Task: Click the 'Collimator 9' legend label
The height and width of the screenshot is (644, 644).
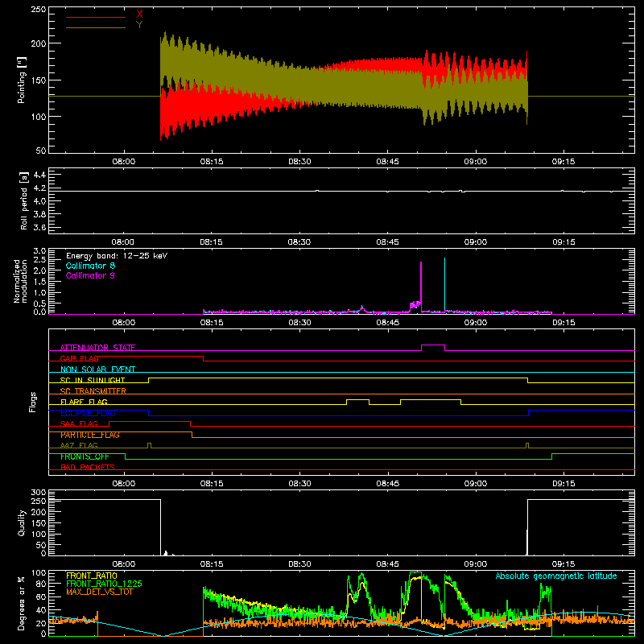Action: coord(90,275)
